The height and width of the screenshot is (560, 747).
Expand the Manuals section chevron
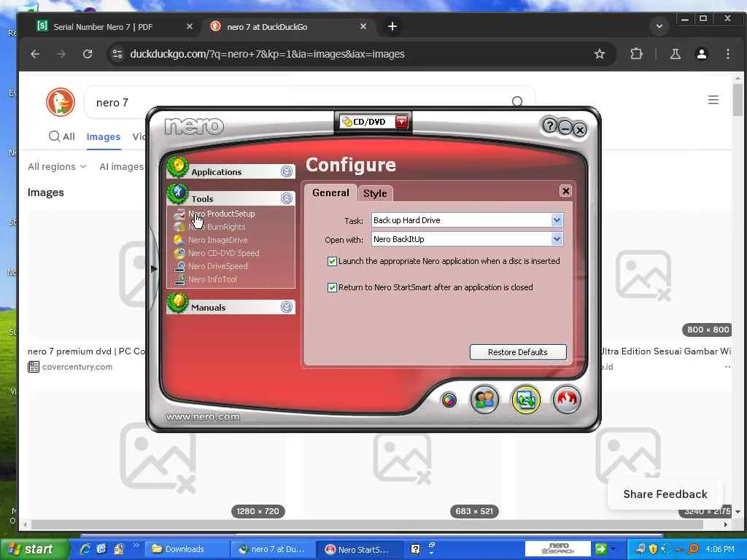(x=286, y=307)
